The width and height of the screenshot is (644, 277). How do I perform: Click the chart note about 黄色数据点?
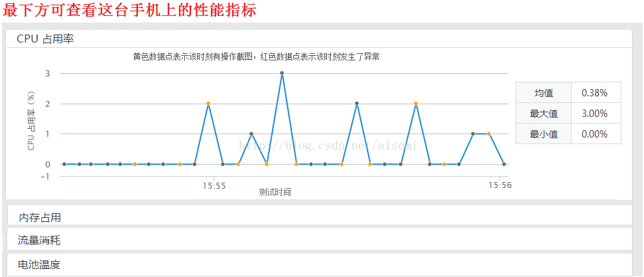(256, 57)
